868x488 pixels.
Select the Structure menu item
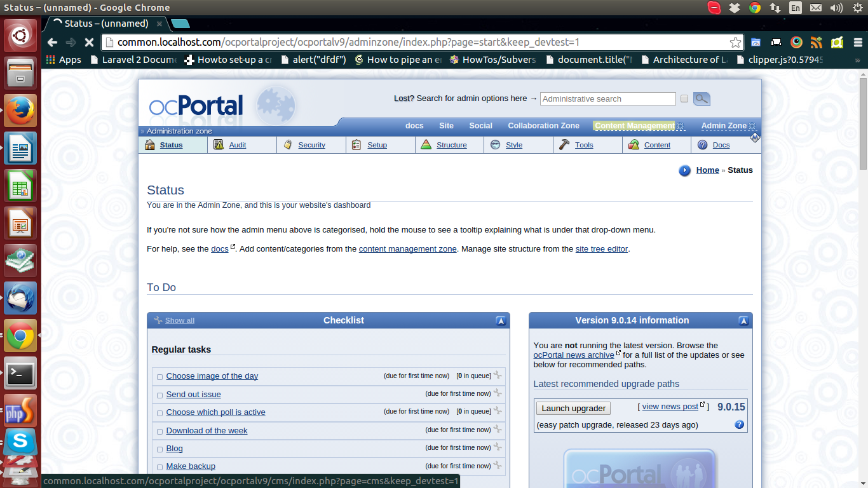click(x=451, y=145)
